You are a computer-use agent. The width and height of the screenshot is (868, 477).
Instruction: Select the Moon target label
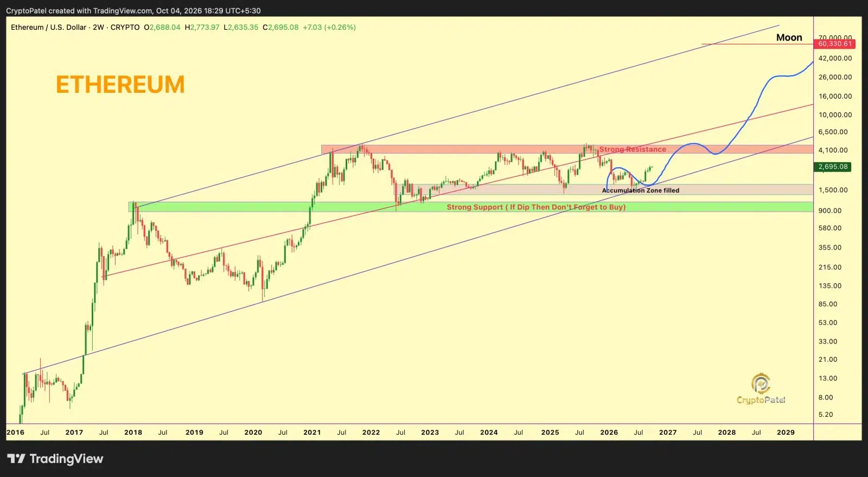point(789,37)
